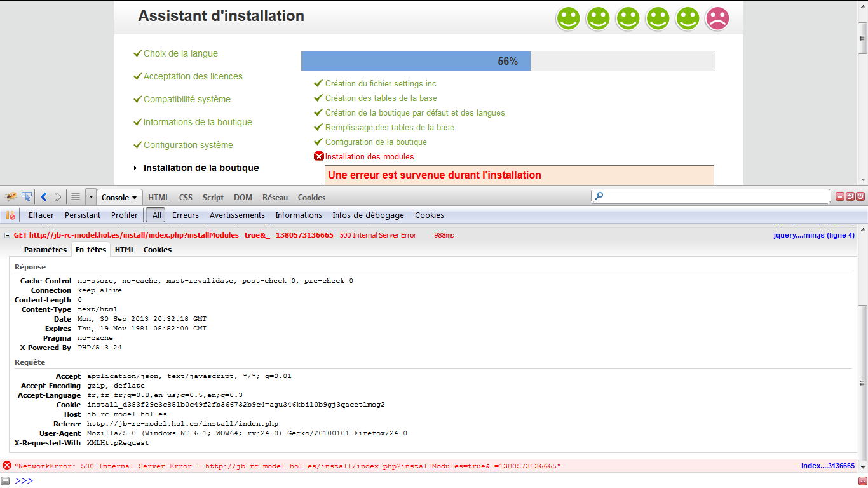This screenshot has height=488, width=868.
Task: Toggle the Persistant console option
Action: click(x=83, y=215)
